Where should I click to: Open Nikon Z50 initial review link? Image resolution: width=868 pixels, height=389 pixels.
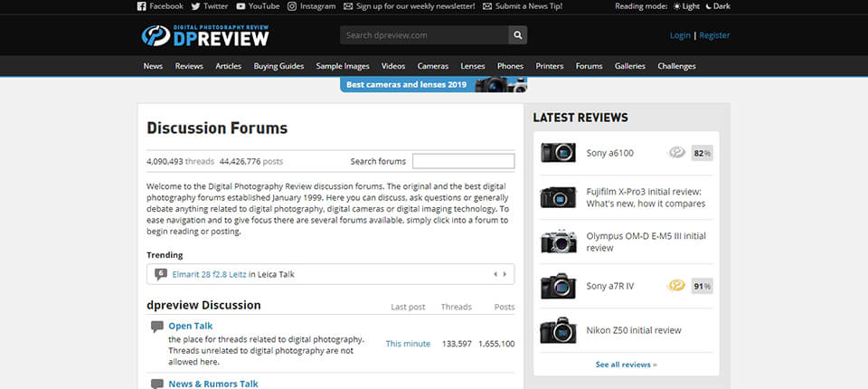634,330
